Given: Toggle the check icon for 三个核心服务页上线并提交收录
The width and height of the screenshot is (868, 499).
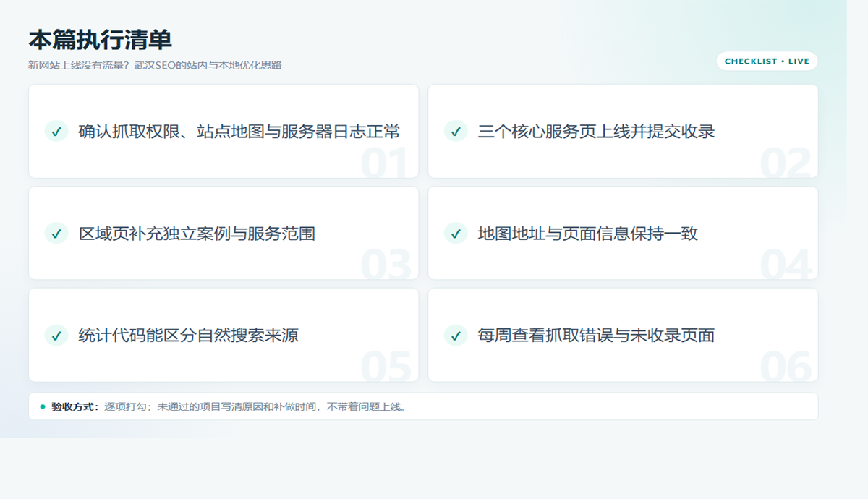Looking at the screenshot, I should click(x=456, y=132).
